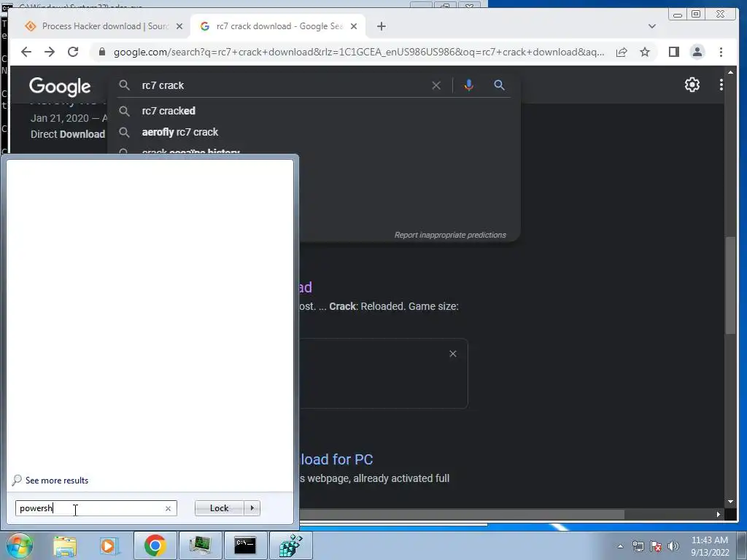Click the page scroll-up arrow
747x560 pixels.
click(730, 72)
